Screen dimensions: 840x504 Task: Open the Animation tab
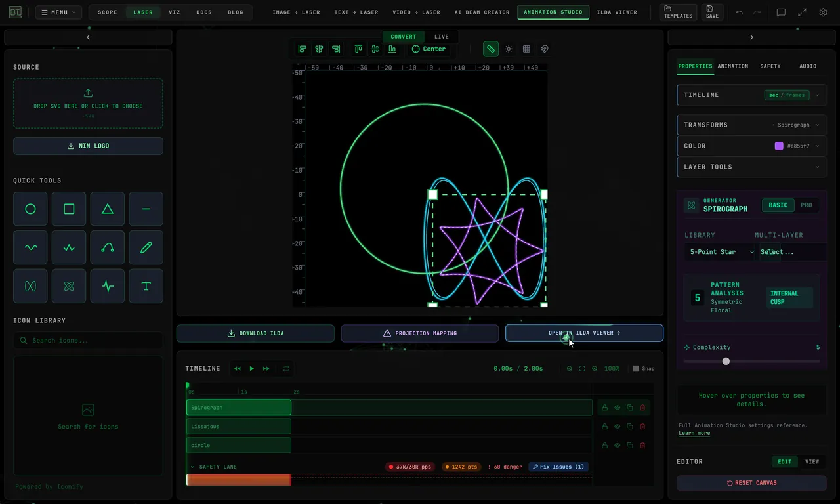[733, 66]
